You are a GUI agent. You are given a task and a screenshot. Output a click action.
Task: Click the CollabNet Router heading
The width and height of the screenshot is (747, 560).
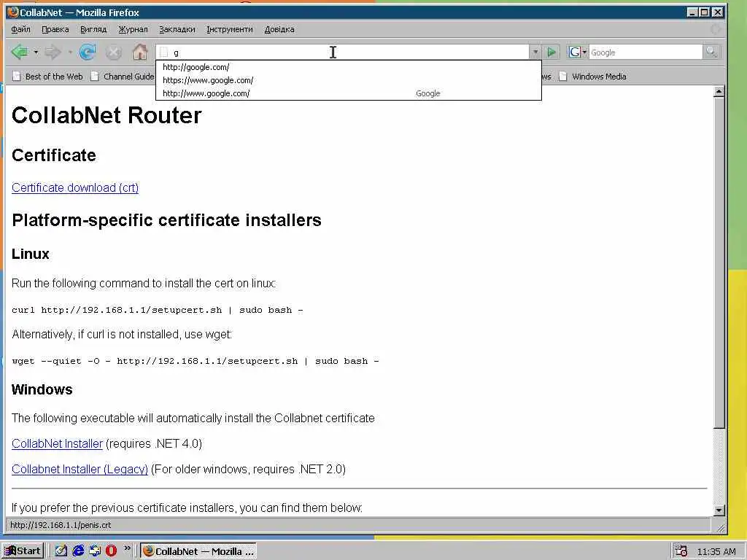click(x=107, y=115)
